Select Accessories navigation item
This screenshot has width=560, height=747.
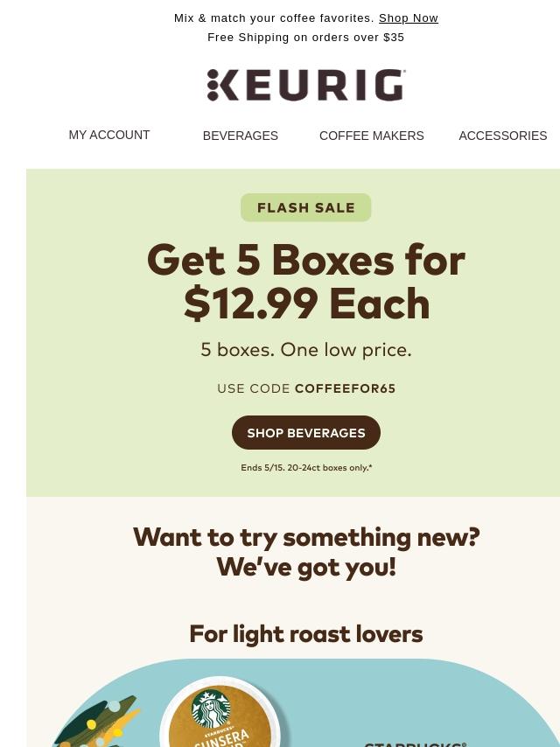[503, 136]
